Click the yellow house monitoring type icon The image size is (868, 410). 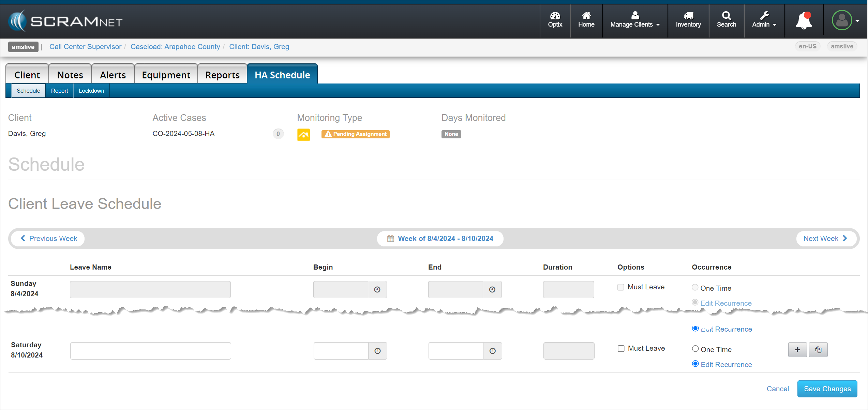coord(303,134)
